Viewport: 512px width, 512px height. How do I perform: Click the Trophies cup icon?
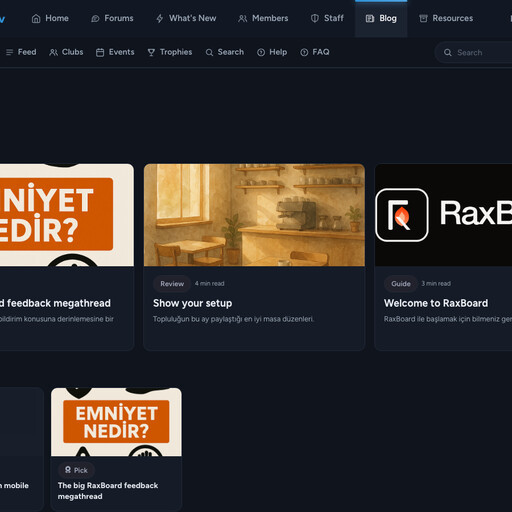[x=151, y=52]
